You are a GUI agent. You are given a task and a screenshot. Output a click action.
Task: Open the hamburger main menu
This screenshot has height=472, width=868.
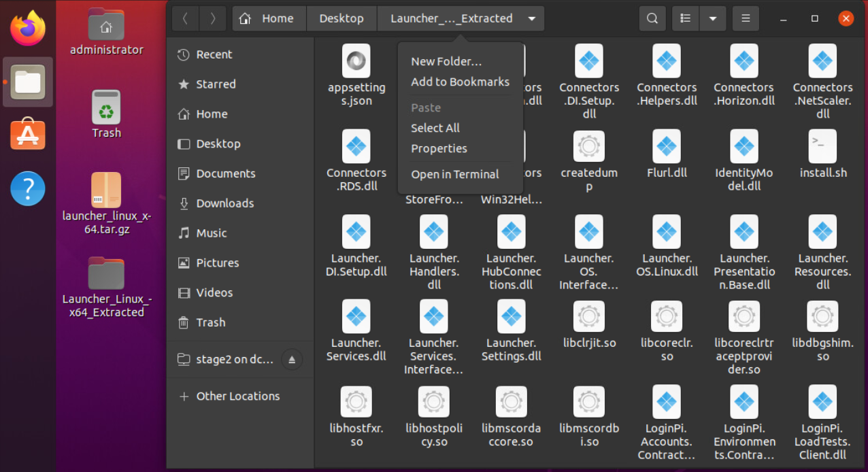pos(746,18)
